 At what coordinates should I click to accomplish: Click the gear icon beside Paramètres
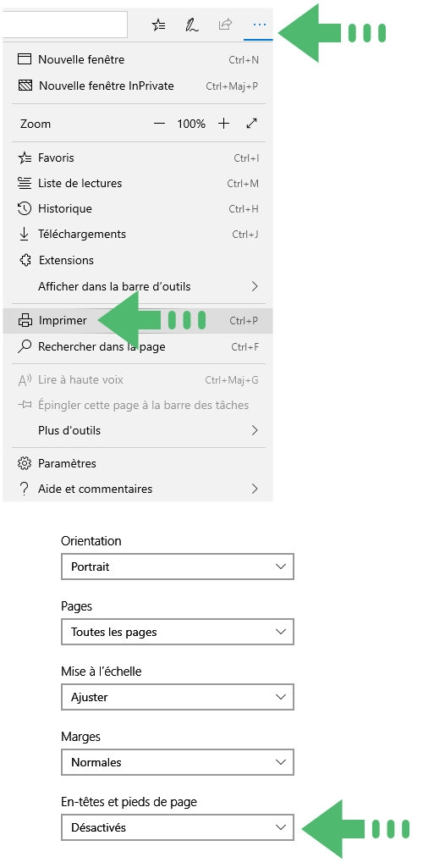[24, 463]
